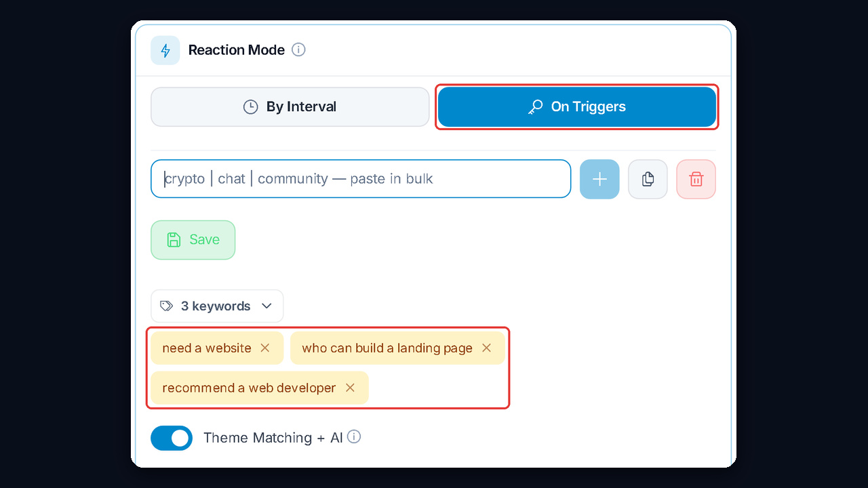Expand the 3 keywords dropdown
Screen dimensions: 868x488
pyautogui.click(x=217, y=306)
